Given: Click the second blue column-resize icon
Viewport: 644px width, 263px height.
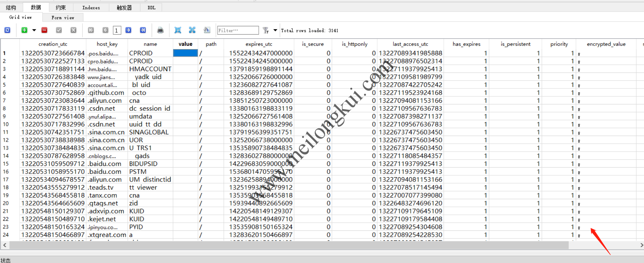Looking at the screenshot, I should tap(192, 30).
